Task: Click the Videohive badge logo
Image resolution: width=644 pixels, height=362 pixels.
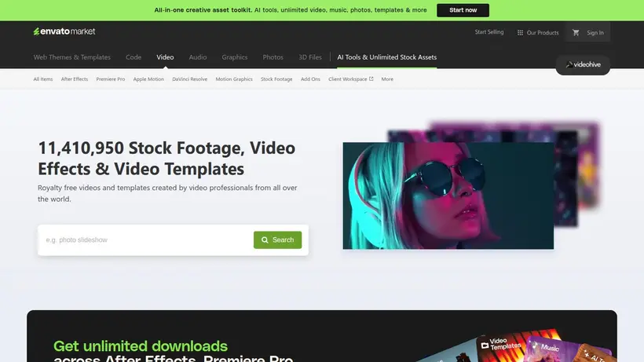Action: click(583, 64)
